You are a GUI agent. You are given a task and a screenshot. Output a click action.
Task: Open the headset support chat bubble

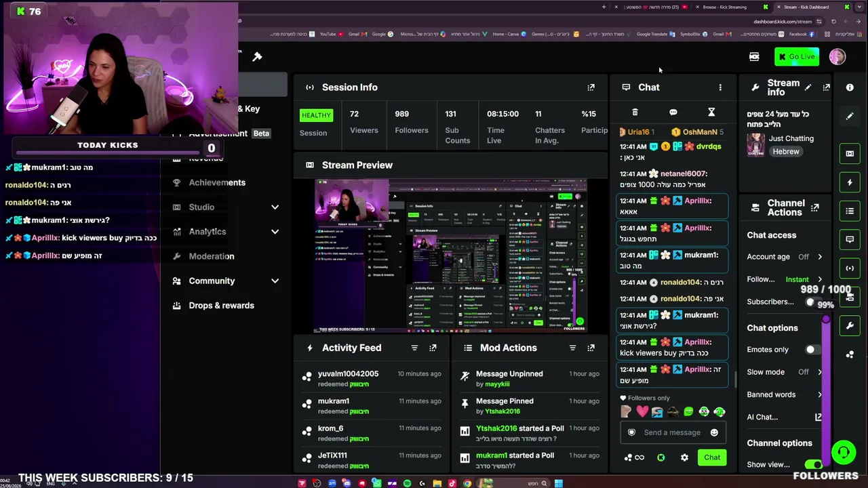[843, 452]
